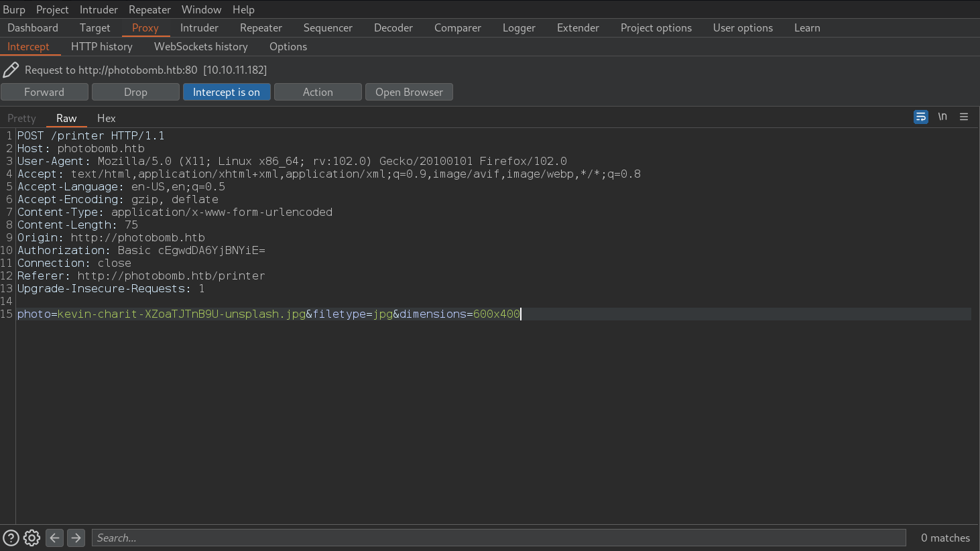Viewport: 980px width, 551px height.
Task: Go to previous search match arrow
Action: tap(55, 538)
